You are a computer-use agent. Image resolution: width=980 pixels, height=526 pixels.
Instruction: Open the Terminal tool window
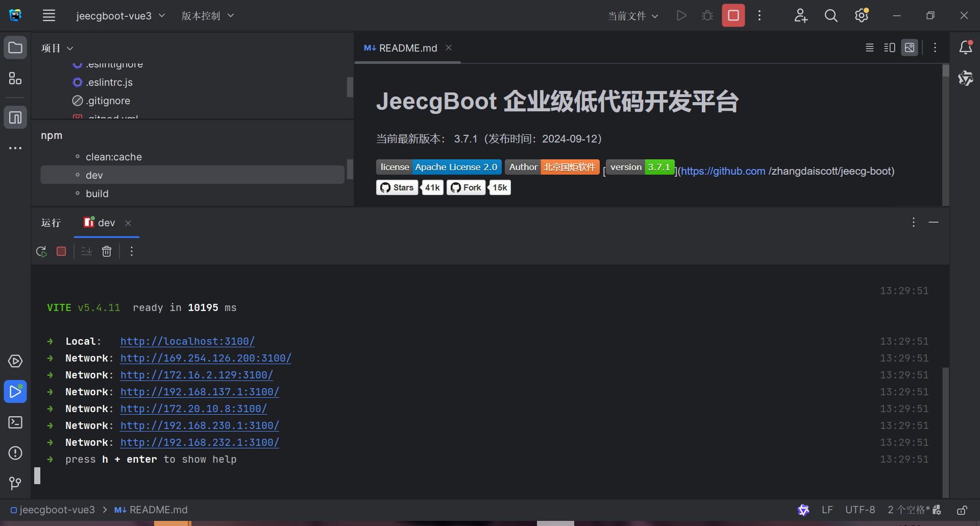(15, 422)
